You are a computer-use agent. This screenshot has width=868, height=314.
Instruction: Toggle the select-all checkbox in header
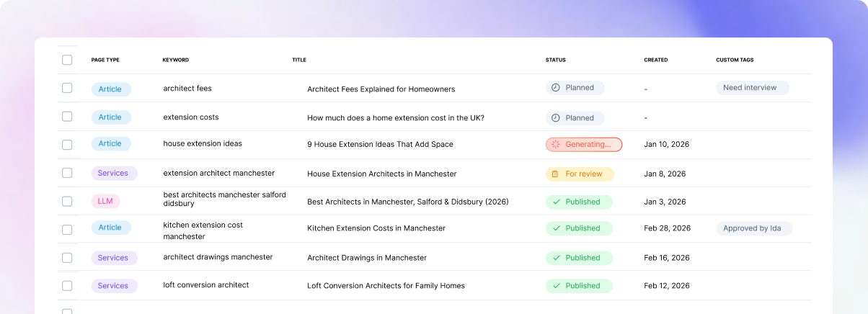[67, 60]
